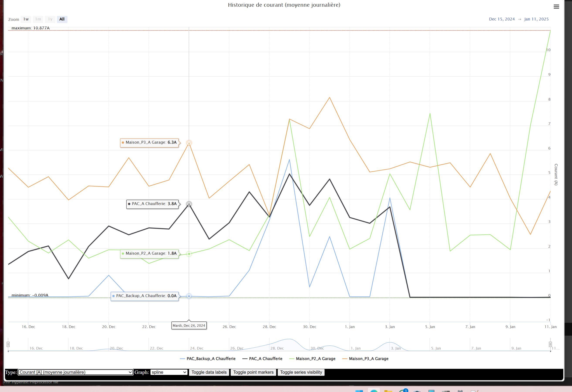Click the 30. Dec x-axis label
The image size is (572, 392).
(x=309, y=327)
